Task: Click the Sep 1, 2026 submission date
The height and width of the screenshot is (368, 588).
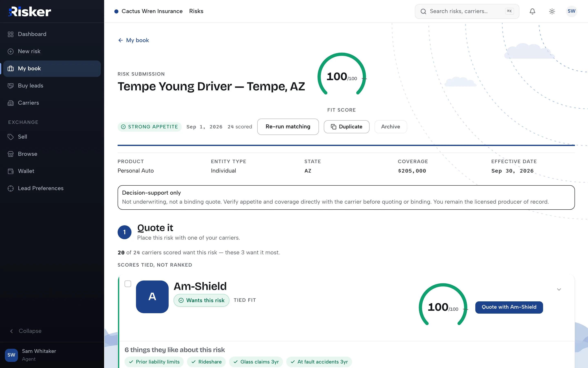Action: pyautogui.click(x=204, y=127)
